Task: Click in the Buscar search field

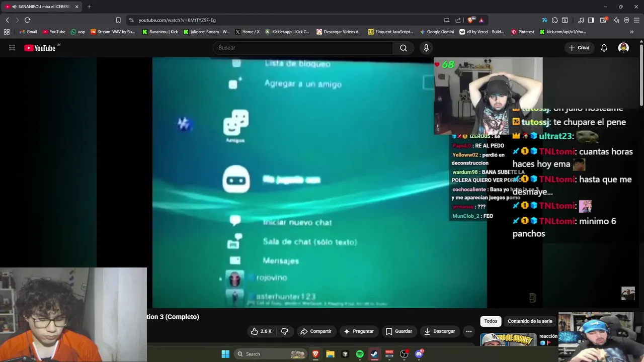Action: click(303, 48)
